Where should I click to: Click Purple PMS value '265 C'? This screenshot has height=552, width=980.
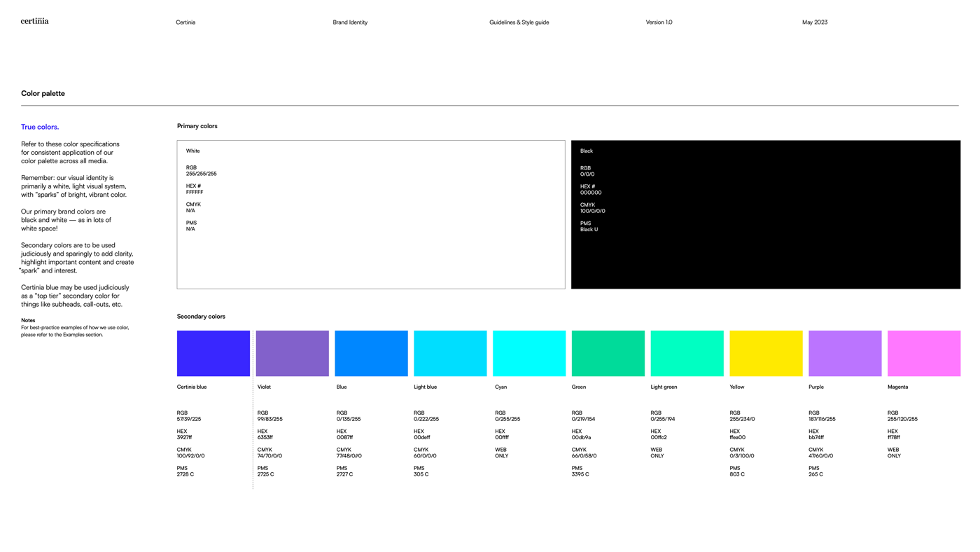(815, 474)
